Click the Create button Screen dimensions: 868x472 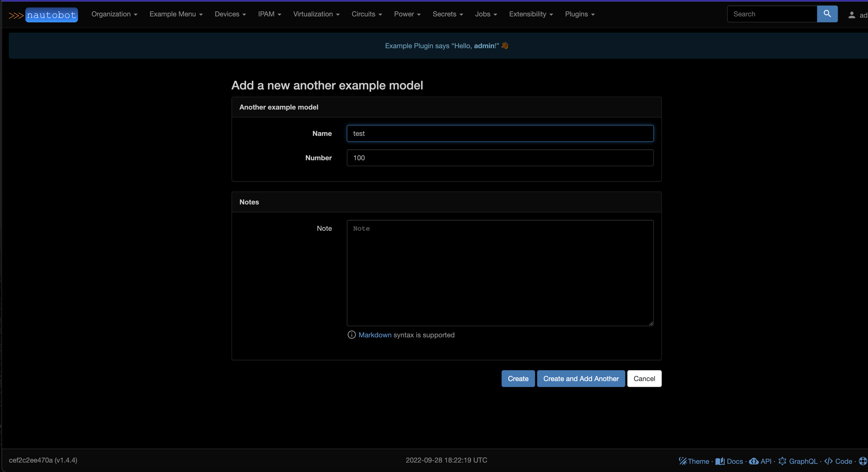pos(518,378)
